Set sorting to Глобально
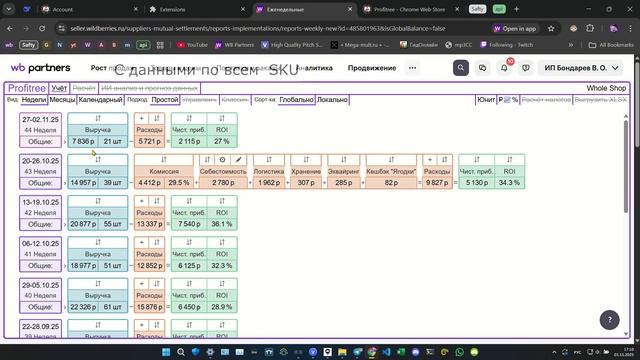 [x=296, y=100]
